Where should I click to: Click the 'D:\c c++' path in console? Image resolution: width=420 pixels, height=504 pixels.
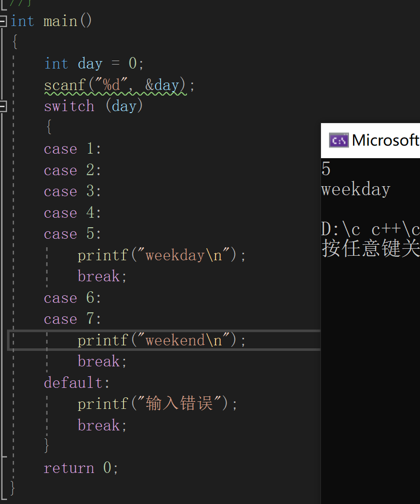point(370,230)
